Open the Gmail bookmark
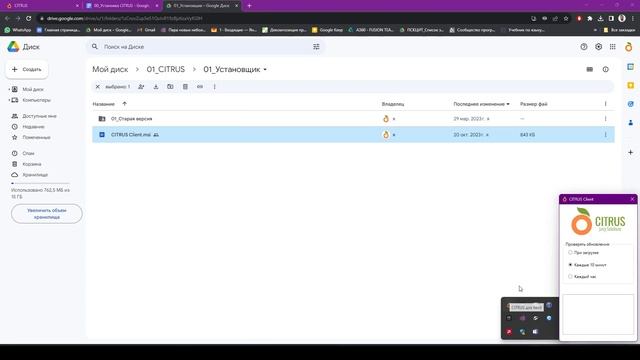The image size is (640, 360). coord(146,30)
